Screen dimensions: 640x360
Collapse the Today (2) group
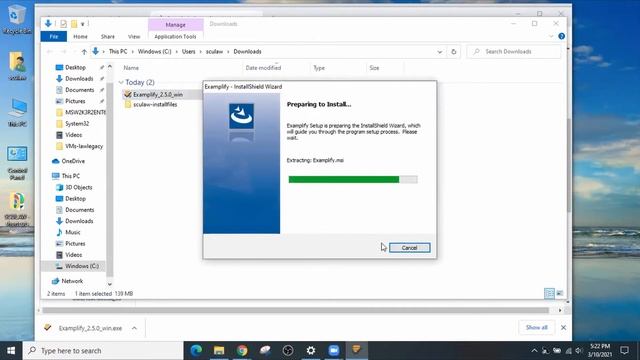click(121, 82)
